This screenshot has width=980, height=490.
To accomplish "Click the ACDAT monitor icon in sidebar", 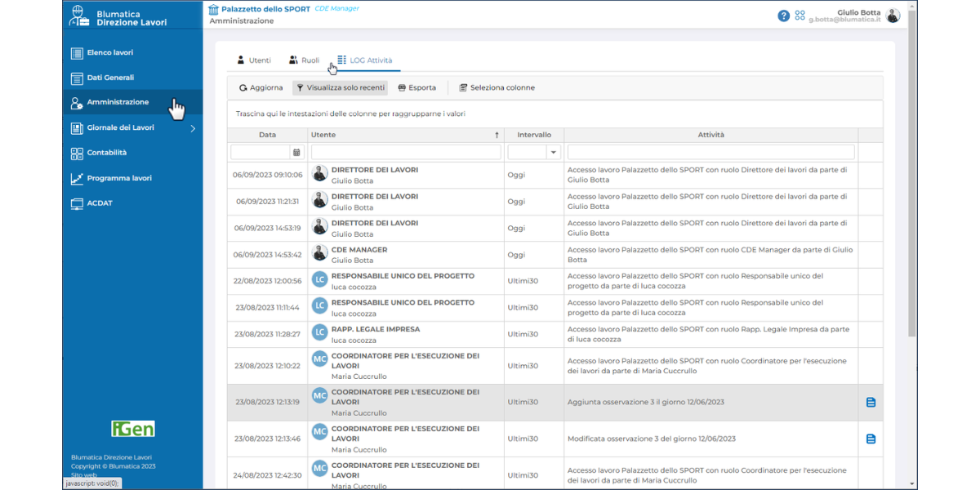I will click(77, 203).
